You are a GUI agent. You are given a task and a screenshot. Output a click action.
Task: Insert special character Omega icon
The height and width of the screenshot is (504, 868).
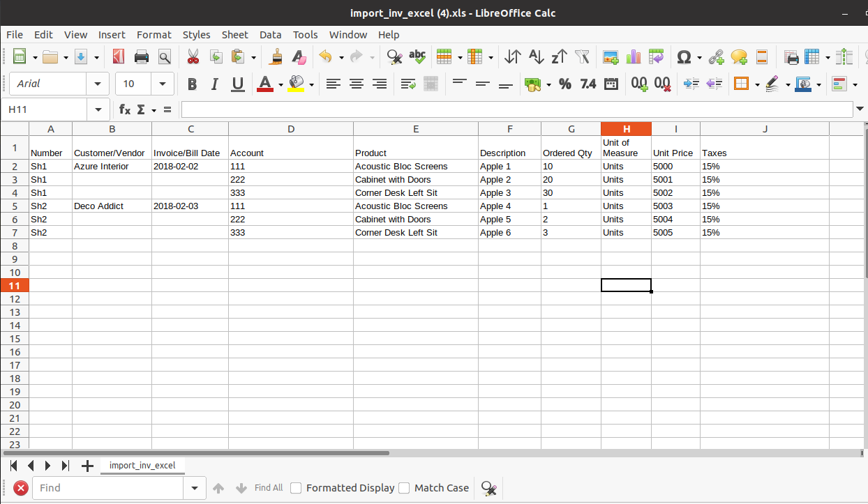click(684, 57)
